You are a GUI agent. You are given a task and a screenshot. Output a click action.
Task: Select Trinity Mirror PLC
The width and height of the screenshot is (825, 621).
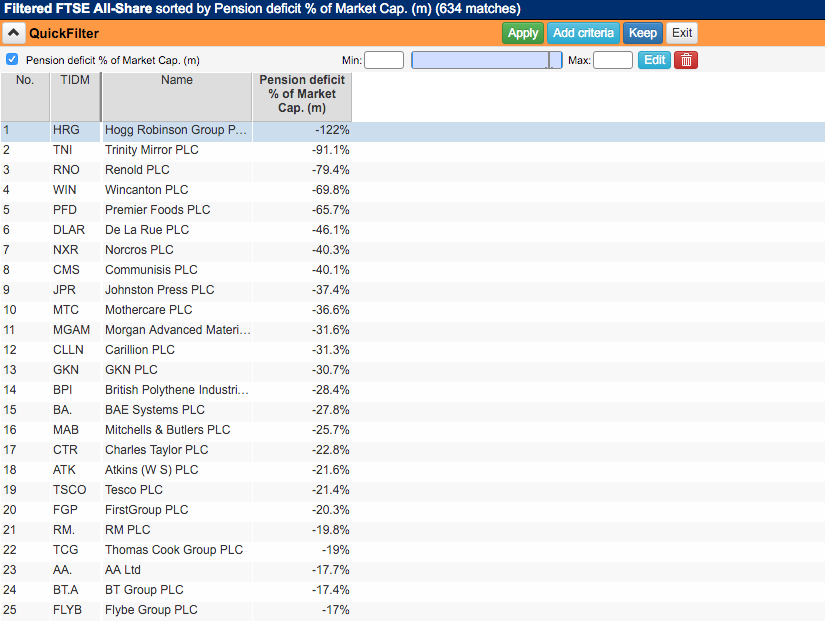coord(152,150)
